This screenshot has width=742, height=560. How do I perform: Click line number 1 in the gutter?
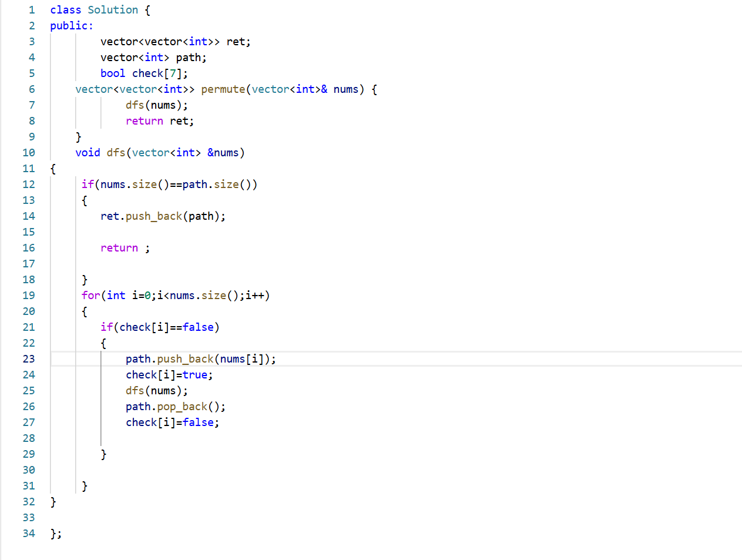pyautogui.click(x=32, y=10)
